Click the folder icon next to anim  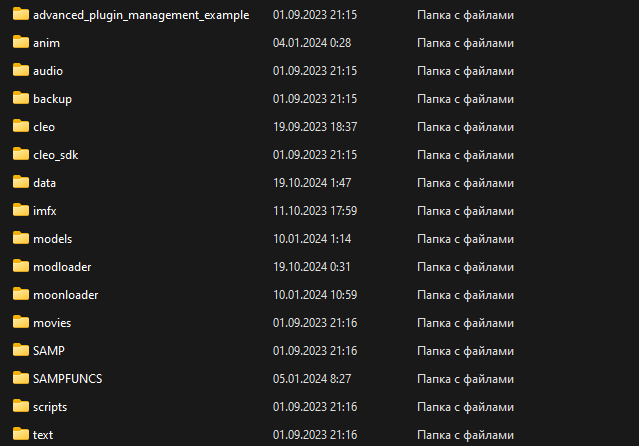21,43
